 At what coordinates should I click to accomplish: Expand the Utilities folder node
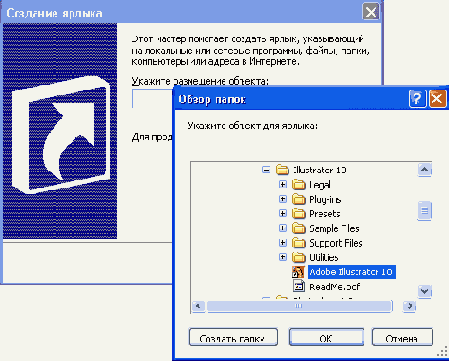pos(283,257)
